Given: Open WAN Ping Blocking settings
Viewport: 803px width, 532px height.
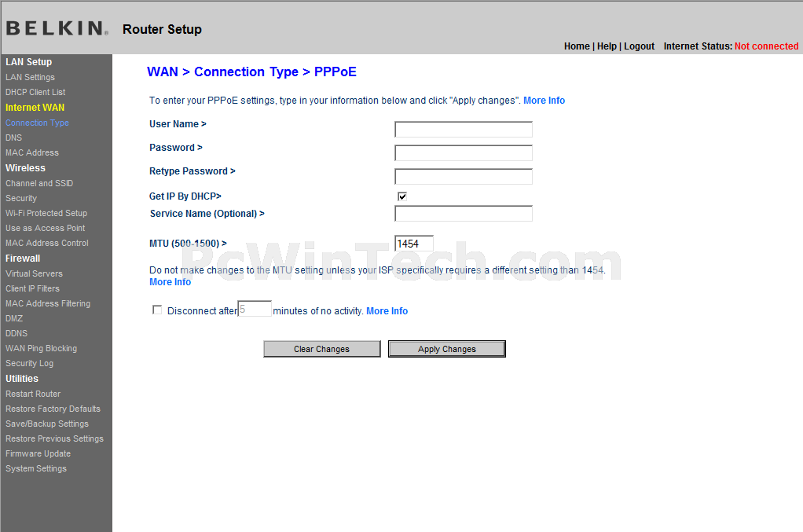Looking at the screenshot, I should (41, 348).
